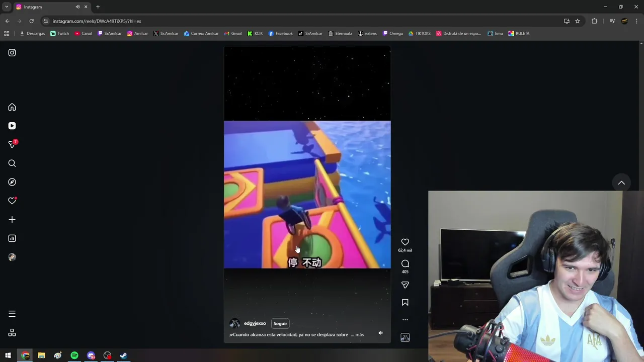
Task: Open the reel comments bubble
Action: 405,263
